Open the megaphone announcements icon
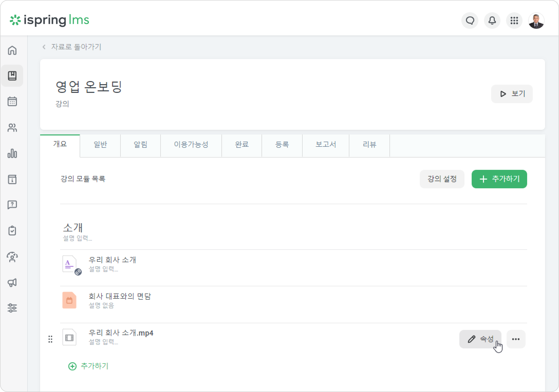The height and width of the screenshot is (392, 559). (12, 282)
